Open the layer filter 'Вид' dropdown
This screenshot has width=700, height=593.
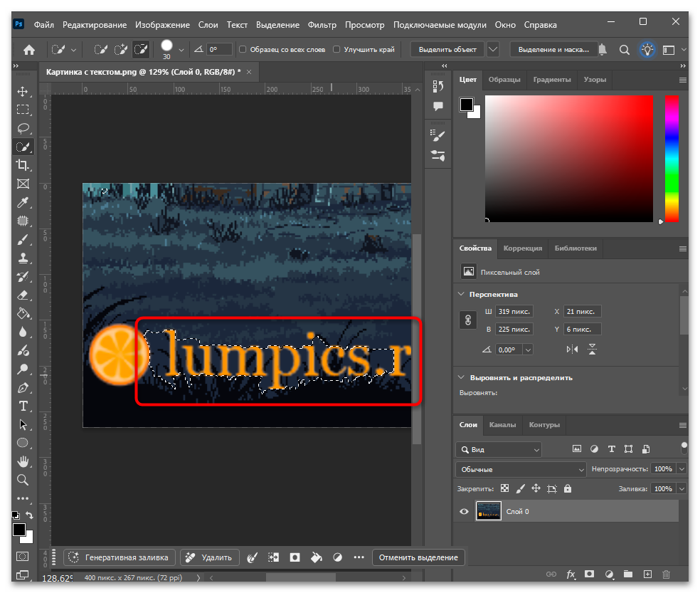499,449
